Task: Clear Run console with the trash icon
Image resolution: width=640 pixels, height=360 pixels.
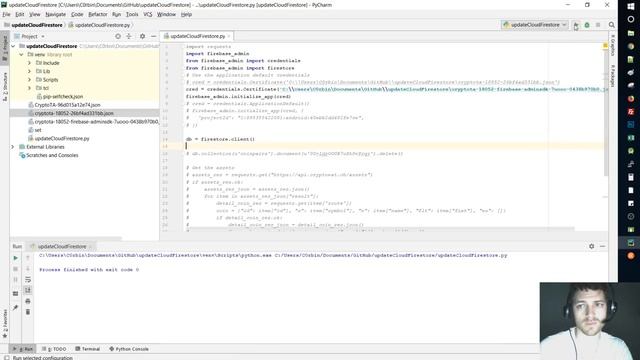Action: pyautogui.click(x=28, y=312)
